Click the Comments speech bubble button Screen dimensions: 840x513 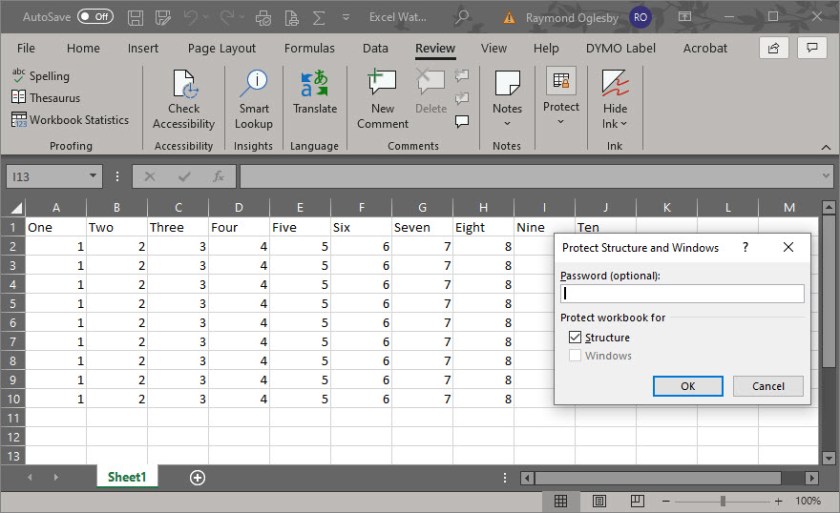(812, 48)
